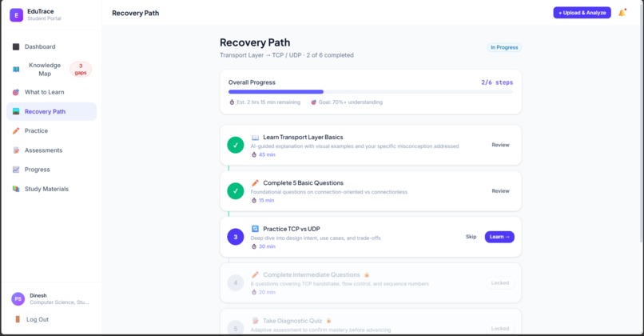
Task: Click 'Complete Intermediate Questions' title
Action: (312, 274)
